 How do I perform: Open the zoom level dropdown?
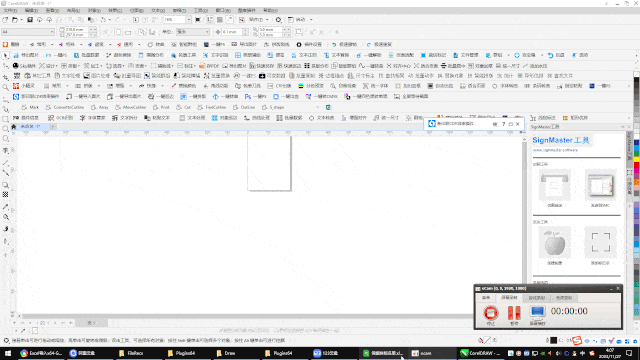[189, 20]
